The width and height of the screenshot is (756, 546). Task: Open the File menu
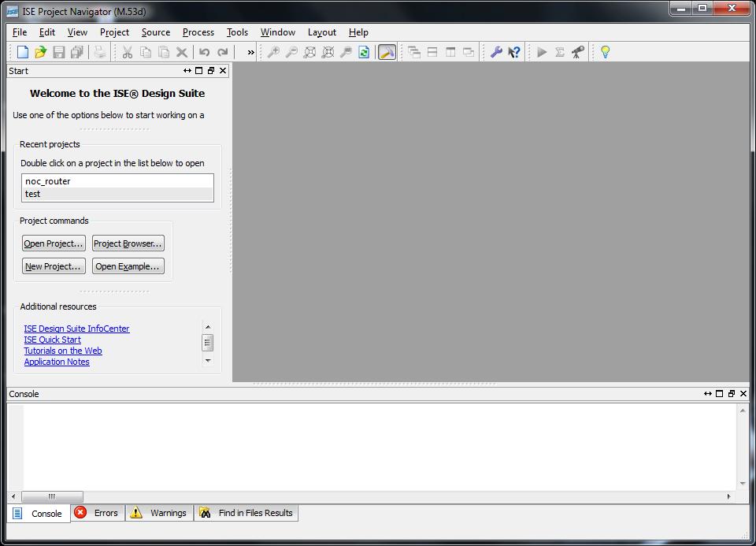(x=20, y=32)
